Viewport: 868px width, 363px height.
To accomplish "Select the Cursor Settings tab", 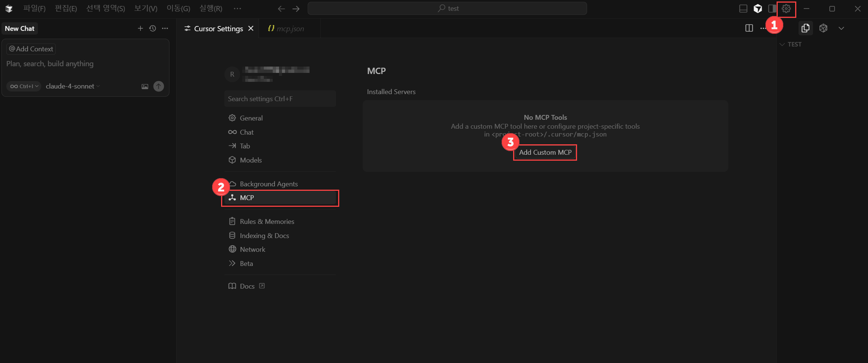I will click(x=218, y=29).
